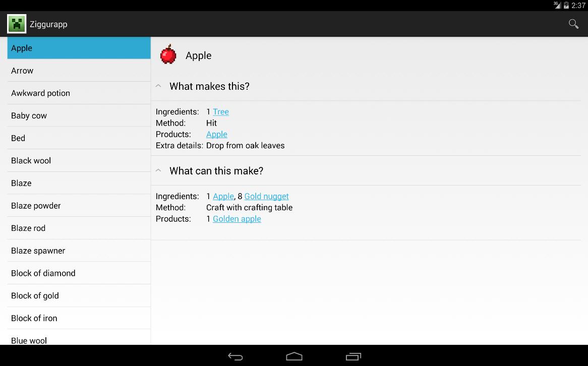Follow the Tree ingredient link
Viewport: 588px width, 366px height.
click(x=220, y=112)
